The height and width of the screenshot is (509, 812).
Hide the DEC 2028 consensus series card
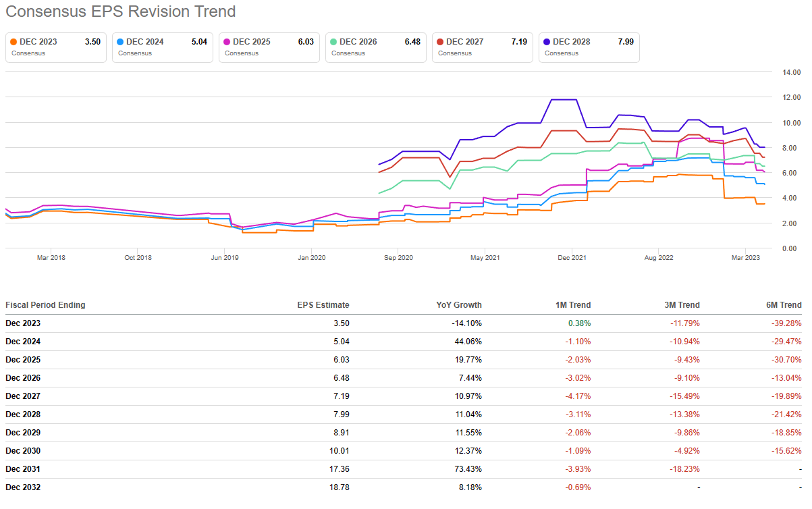tap(589, 47)
